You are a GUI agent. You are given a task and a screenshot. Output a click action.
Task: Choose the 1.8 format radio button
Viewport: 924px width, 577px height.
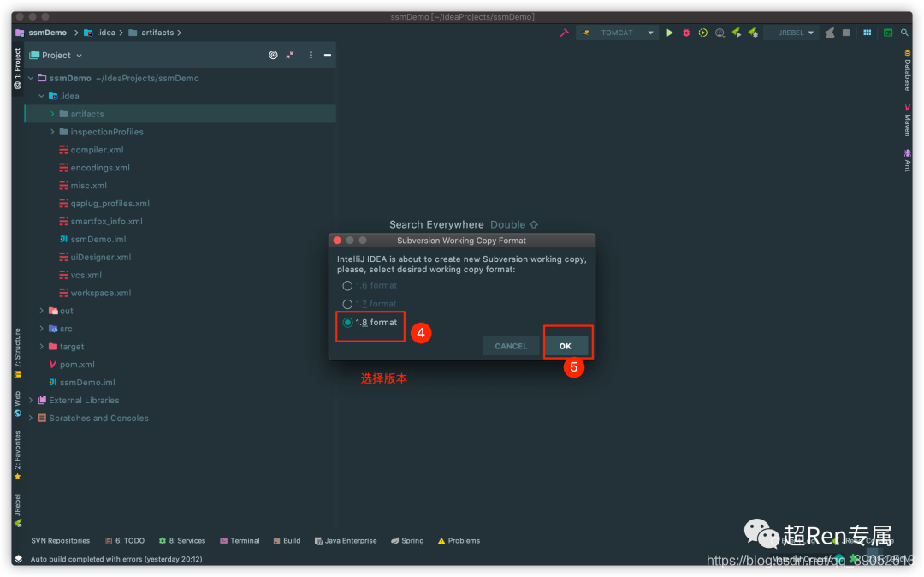[x=347, y=323]
